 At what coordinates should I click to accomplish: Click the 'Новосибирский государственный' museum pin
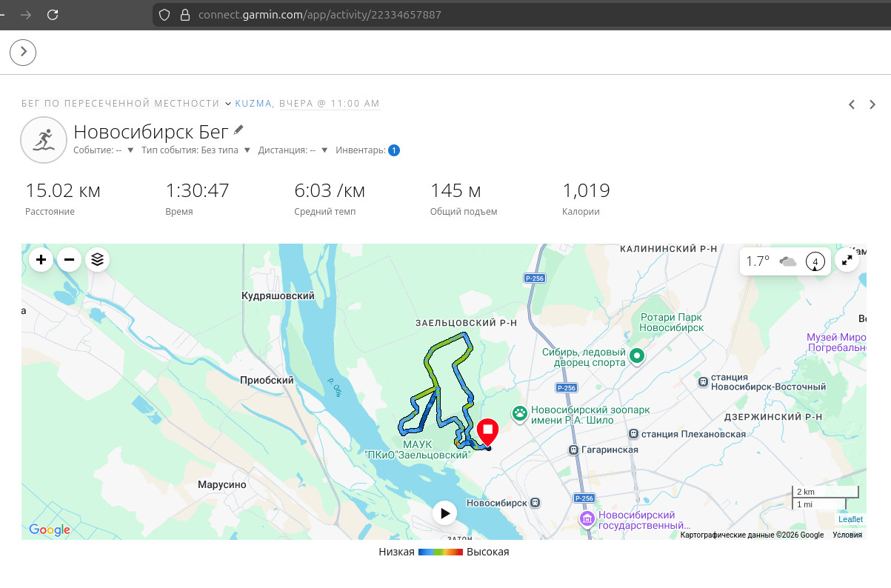tap(587, 519)
